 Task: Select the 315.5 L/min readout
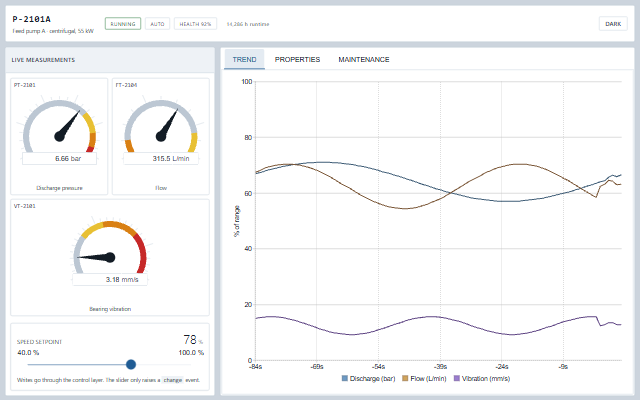161,158
